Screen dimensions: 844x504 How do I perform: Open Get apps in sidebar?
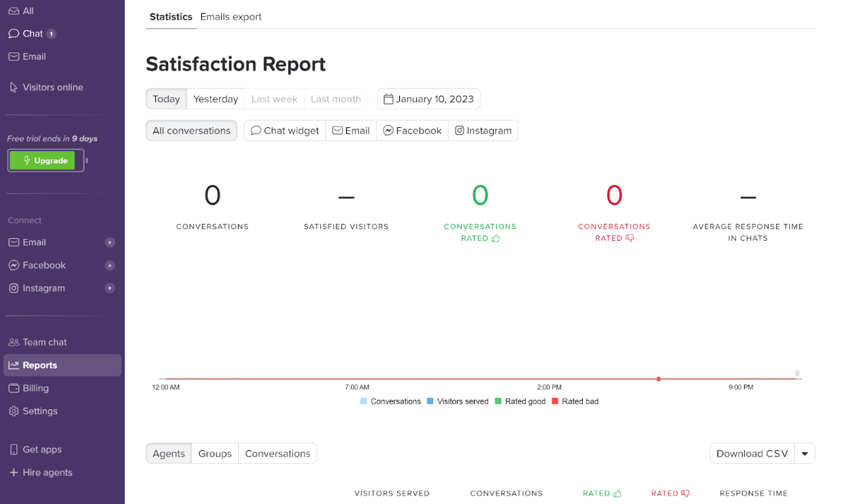pos(41,450)
